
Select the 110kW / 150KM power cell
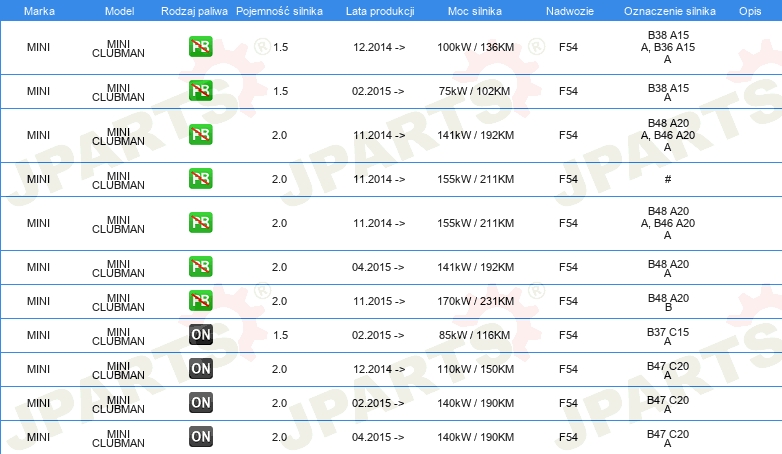pyautogui.click(x=475, y=369)
